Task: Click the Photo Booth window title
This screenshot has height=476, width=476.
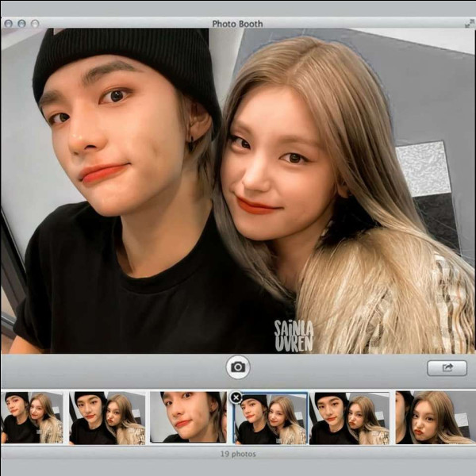Action: [x=237, y=24]
